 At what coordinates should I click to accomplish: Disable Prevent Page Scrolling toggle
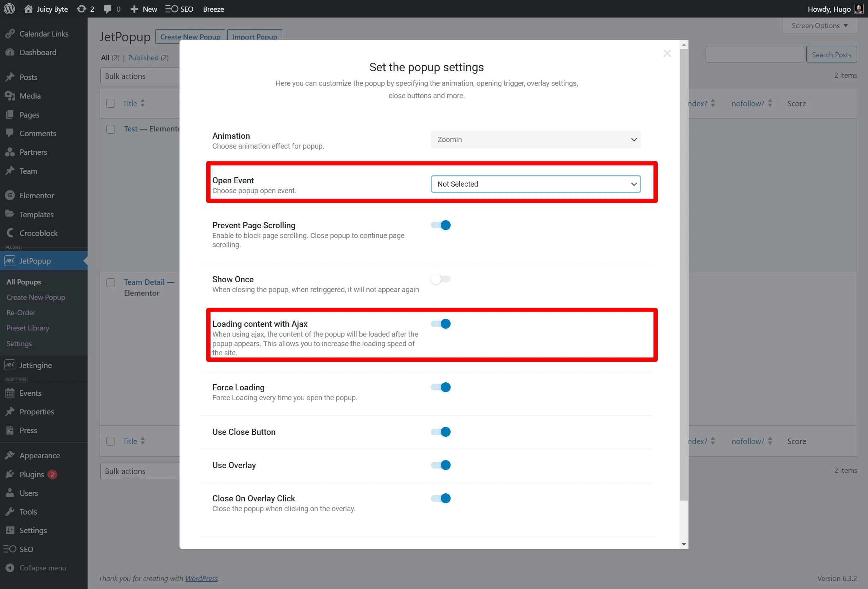[x=440, y=225]
